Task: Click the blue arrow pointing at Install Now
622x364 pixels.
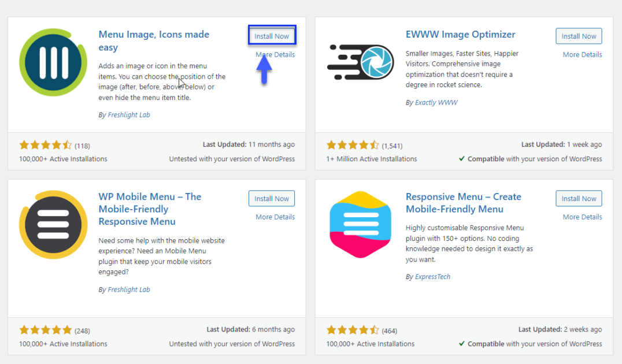Action: click(264, 70)
